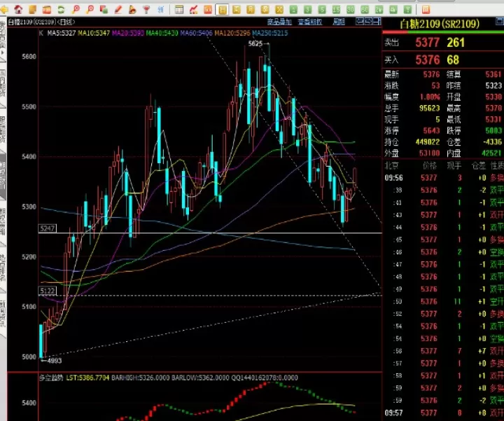This screenshot has width=504, height=421.
Task: Switch to the weekly (周) period button
Action: click(237, 10)
